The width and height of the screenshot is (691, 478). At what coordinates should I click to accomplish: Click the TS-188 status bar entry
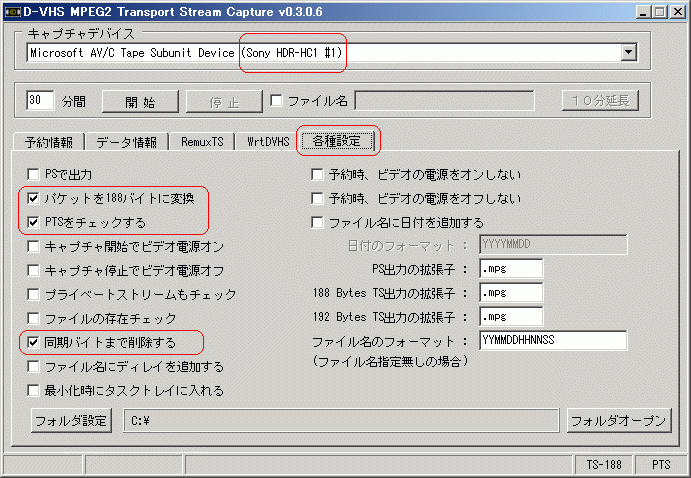point(604,465)
